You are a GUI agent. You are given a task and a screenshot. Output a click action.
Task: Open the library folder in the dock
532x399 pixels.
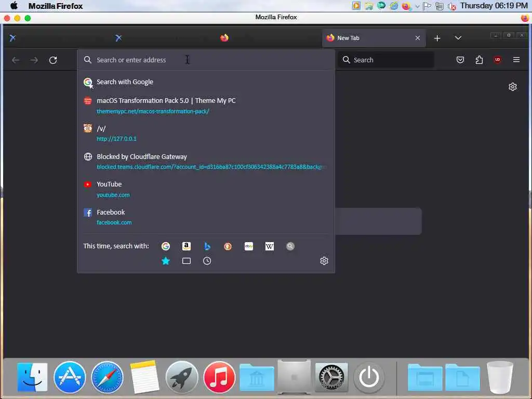(x=257, y=377)
